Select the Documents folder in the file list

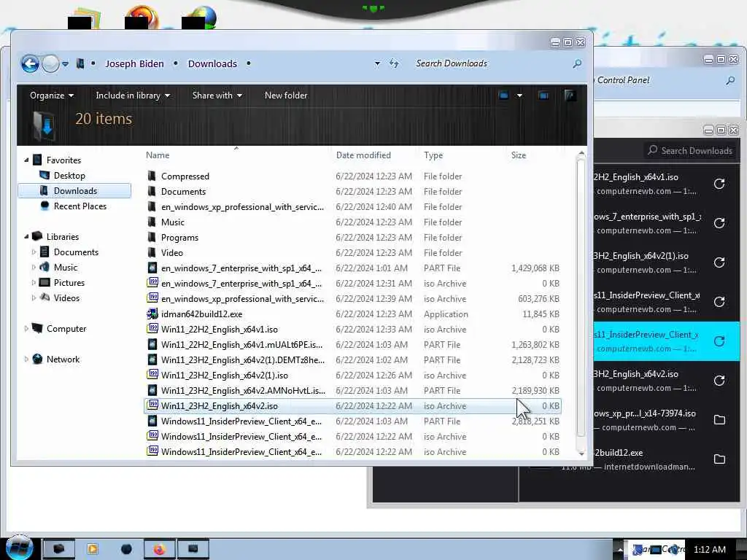coord(352,192)
